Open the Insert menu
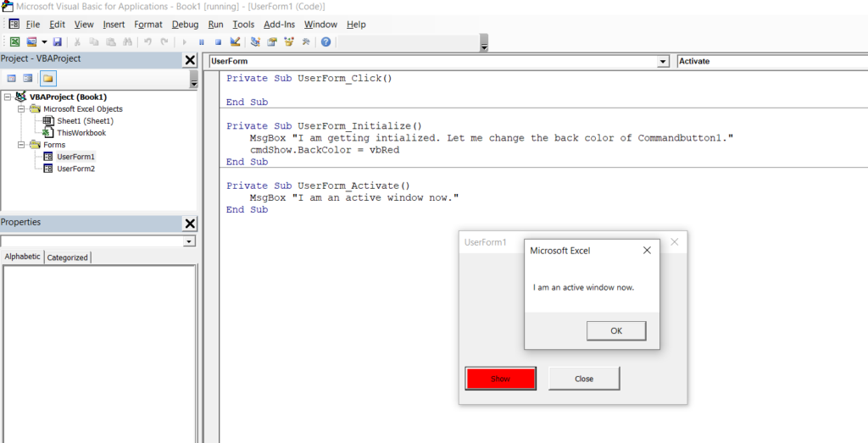 114,25
